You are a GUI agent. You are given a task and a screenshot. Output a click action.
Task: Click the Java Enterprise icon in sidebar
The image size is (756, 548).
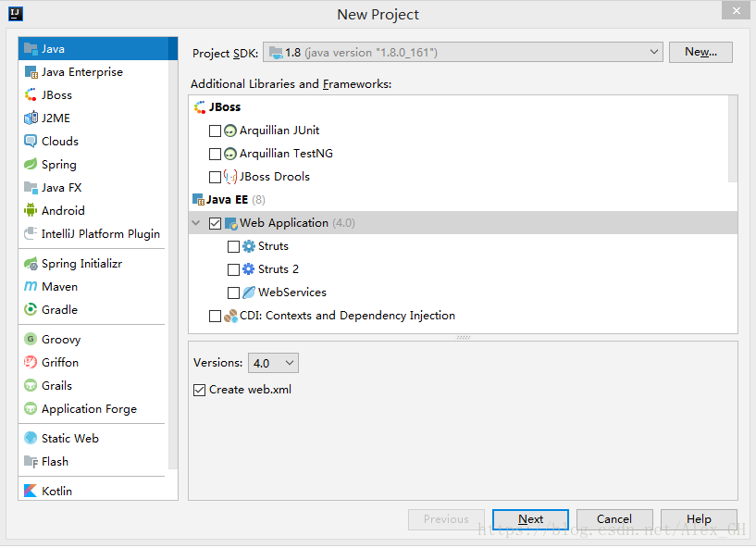tap(31, 72)
